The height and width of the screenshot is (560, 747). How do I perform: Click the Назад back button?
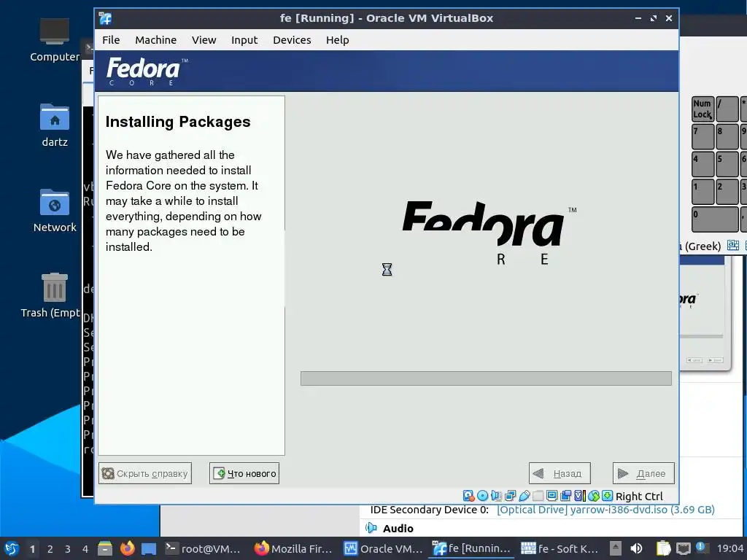tap(560, 473)
